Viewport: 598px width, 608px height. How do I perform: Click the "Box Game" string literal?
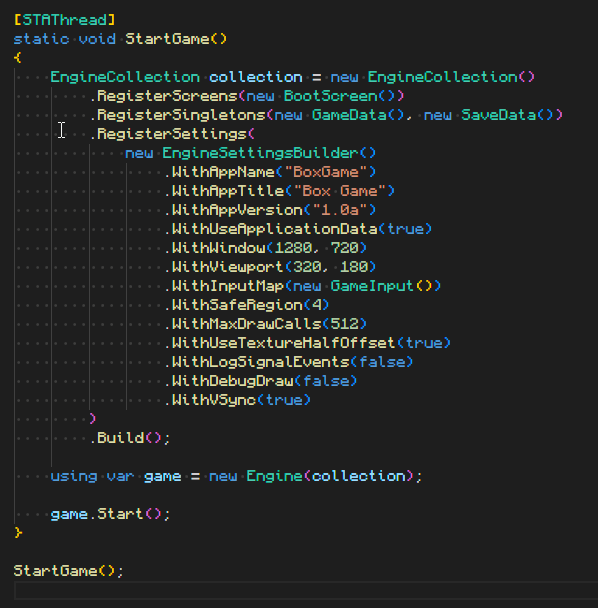coord(340,191)
